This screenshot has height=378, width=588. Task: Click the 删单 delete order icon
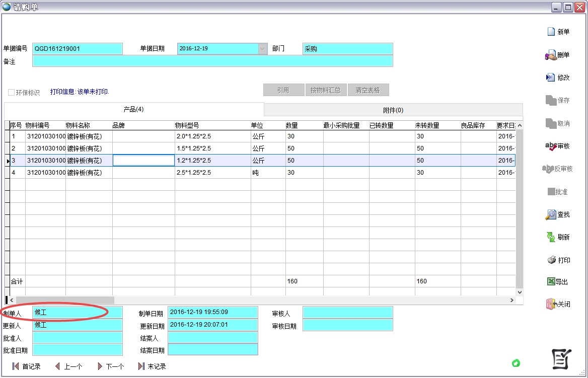click(551, 55)
